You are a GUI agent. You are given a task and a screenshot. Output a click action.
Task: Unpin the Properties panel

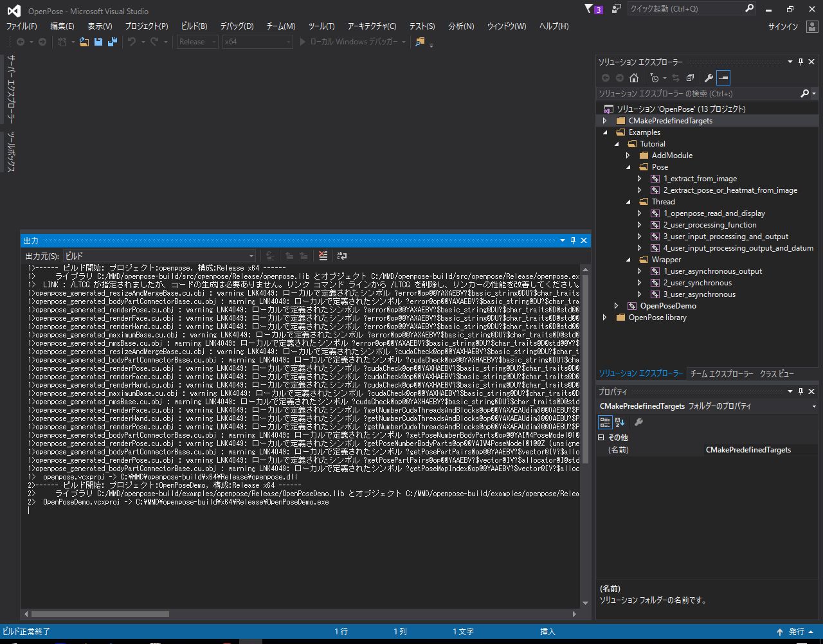point(800,391)
